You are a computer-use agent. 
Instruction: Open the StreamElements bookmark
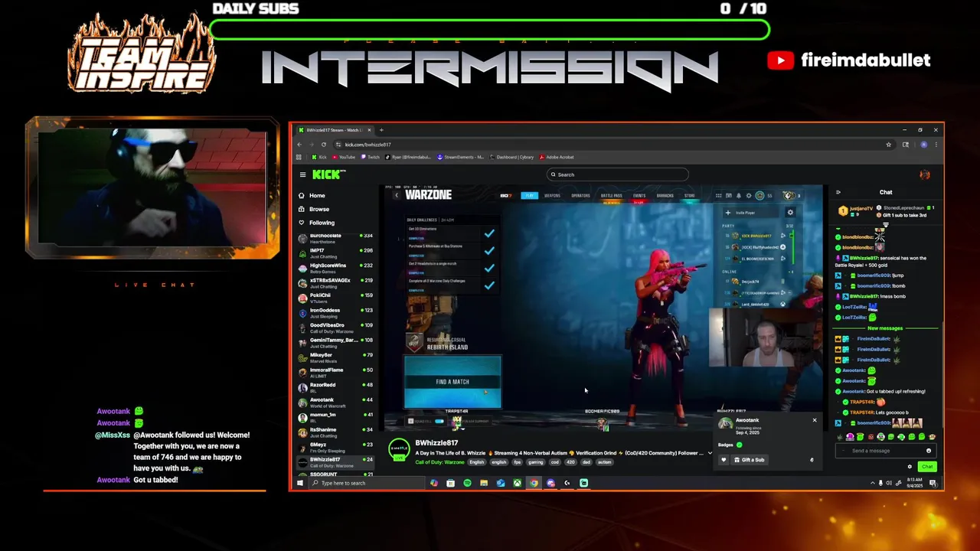click(x=461, y=157)
